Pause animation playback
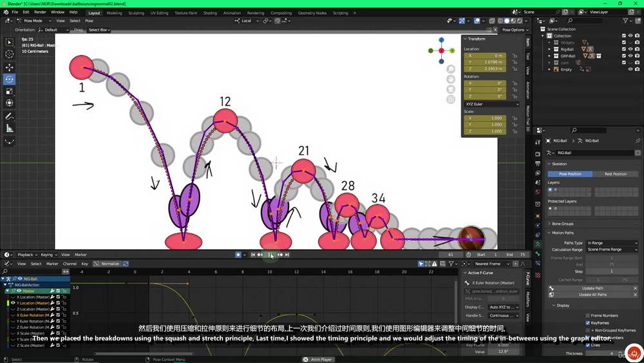 [x=270, y=255]
